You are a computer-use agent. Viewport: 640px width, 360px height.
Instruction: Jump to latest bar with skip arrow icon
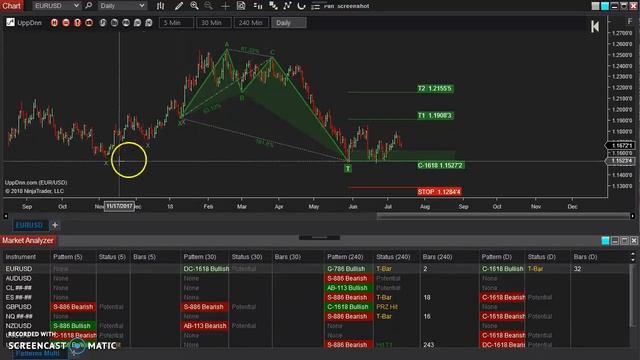click(x=595, y=27)
